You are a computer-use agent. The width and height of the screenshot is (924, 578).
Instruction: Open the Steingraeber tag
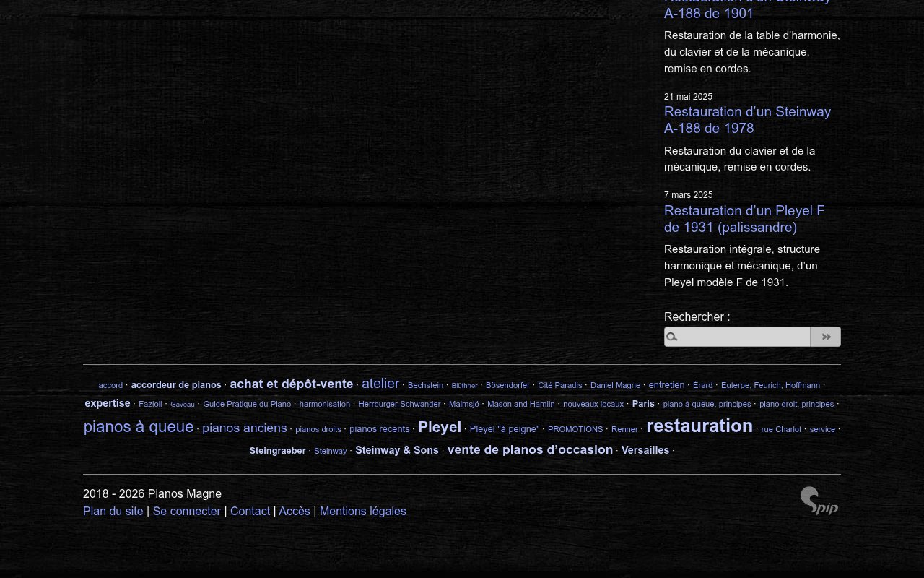tap(278, 451)
